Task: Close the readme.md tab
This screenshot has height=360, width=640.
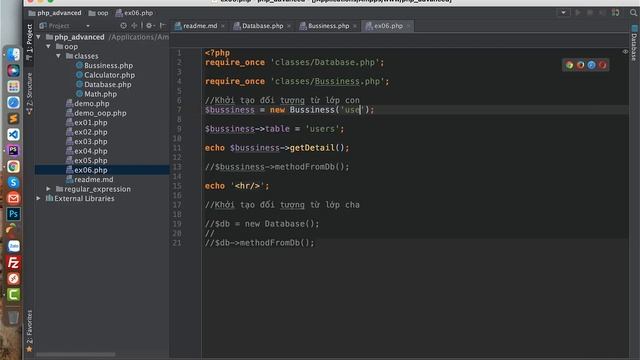Action: (x=223, y=26)
